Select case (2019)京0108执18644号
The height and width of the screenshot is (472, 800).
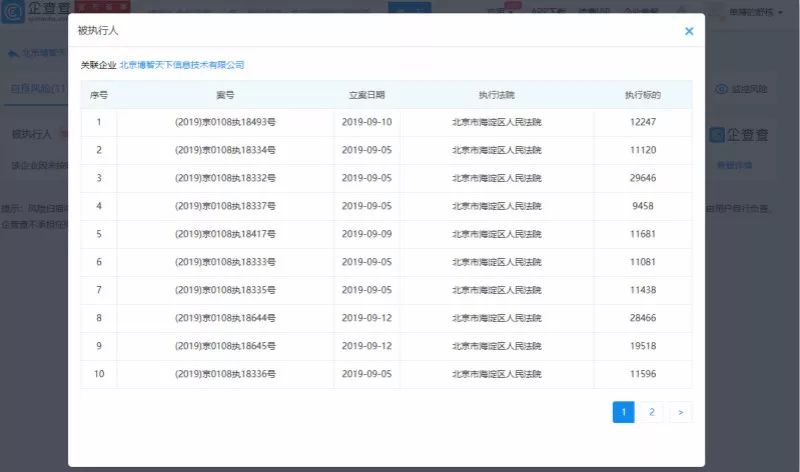pos(225,318)
